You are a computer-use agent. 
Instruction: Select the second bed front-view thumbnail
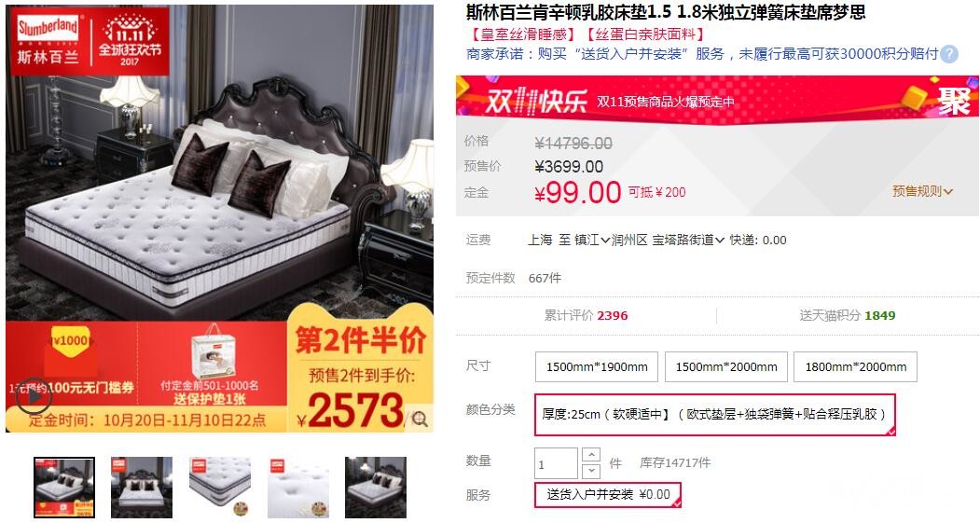[142, 488]
